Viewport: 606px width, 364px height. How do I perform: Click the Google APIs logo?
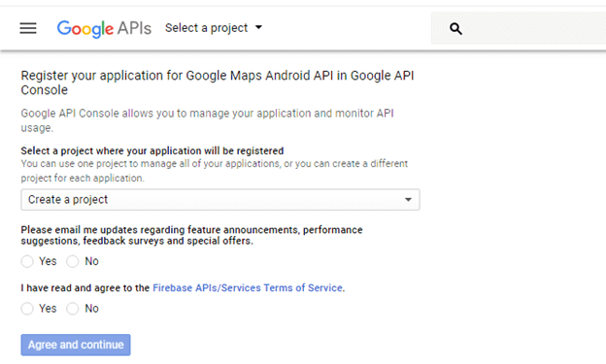pos(104,28)
